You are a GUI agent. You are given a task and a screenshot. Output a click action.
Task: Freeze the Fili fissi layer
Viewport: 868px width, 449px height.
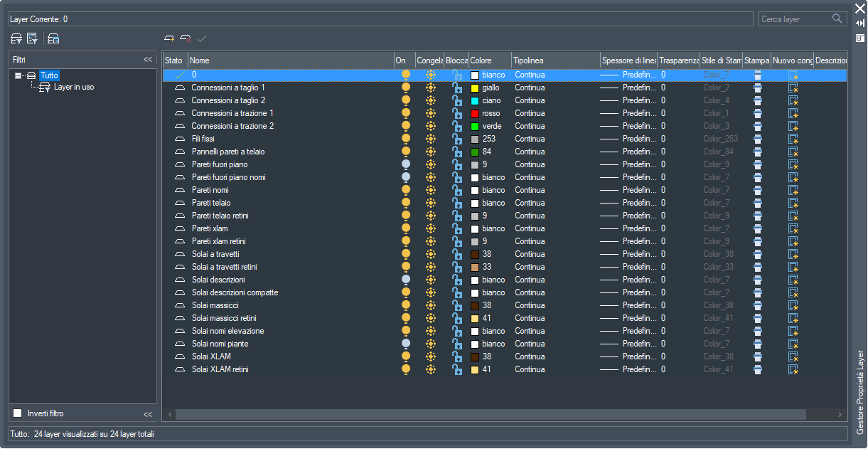click(x=430, y=139)
